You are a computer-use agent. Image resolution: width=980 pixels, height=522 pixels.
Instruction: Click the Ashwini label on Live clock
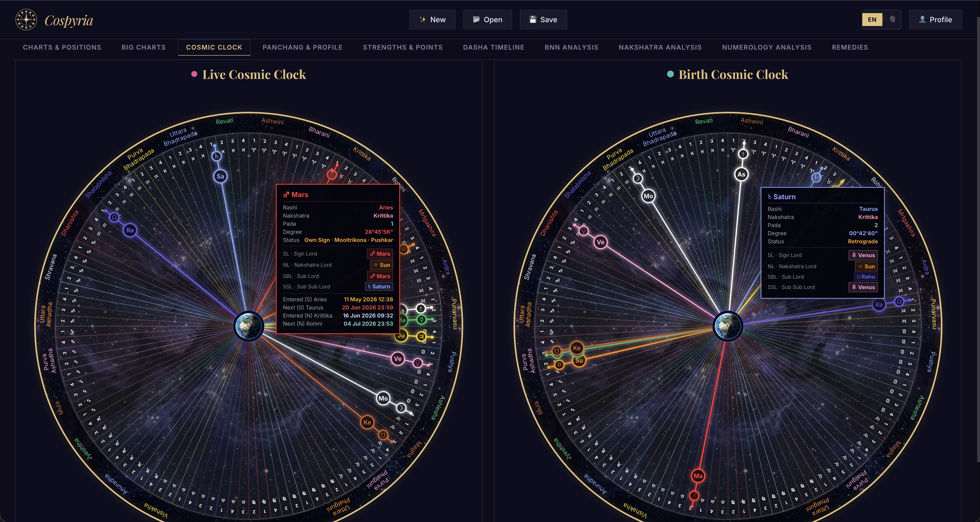272,121
